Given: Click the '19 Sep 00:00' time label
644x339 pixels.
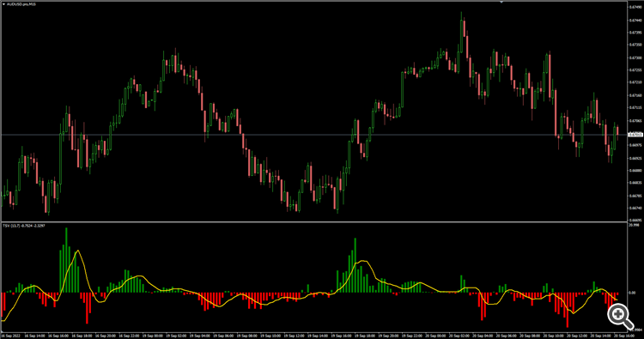Looking at the screenshot, I should [152, 336].
